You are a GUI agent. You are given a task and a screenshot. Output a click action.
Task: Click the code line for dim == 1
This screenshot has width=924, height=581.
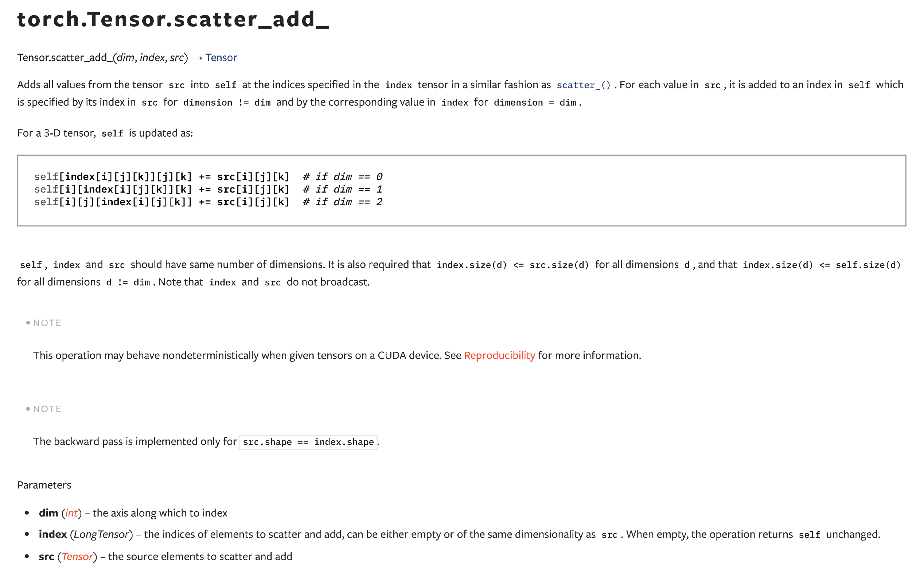pyautogui.click(x=208, y=189)
